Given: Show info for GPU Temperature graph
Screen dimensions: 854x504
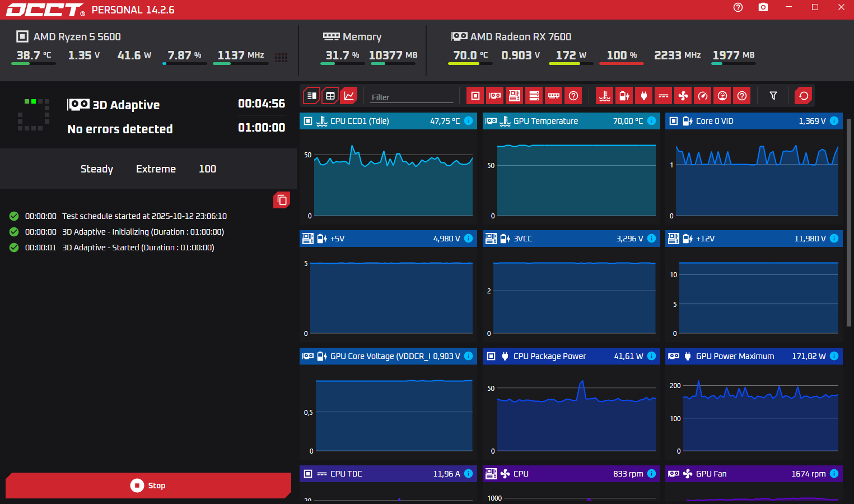Looking at the screenshot, I should coord(651,121).
